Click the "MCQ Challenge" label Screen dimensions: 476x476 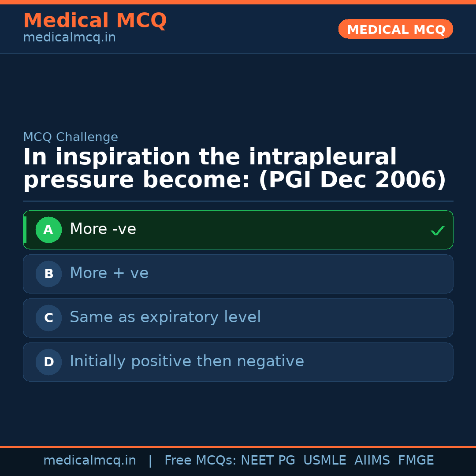point(71,137)
